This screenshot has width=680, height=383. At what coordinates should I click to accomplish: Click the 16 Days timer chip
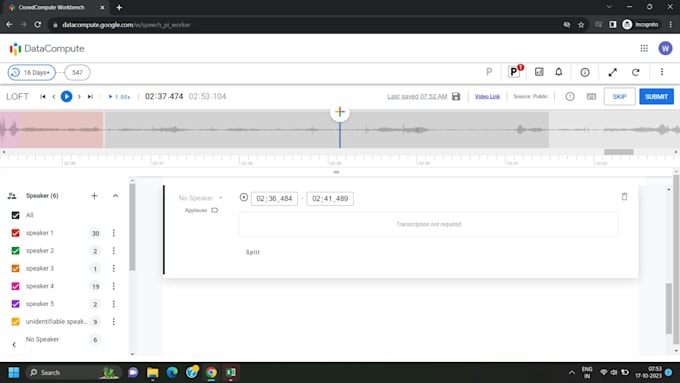(32, 72)
